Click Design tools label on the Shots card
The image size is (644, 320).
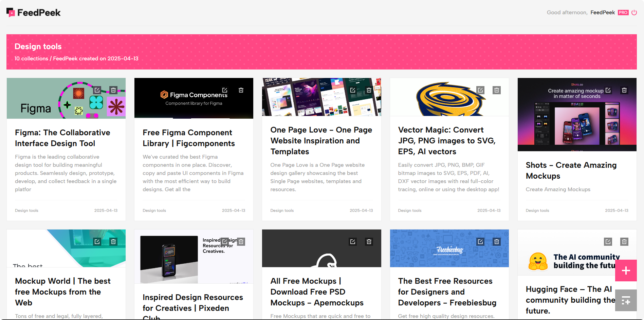[x=537, y=211]
